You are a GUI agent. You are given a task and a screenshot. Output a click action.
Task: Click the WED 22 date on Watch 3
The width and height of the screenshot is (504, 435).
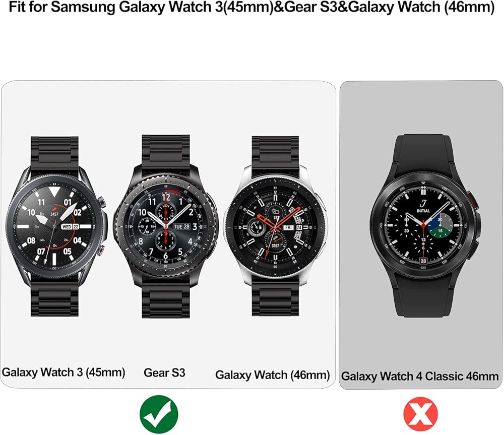coord(70,227)
